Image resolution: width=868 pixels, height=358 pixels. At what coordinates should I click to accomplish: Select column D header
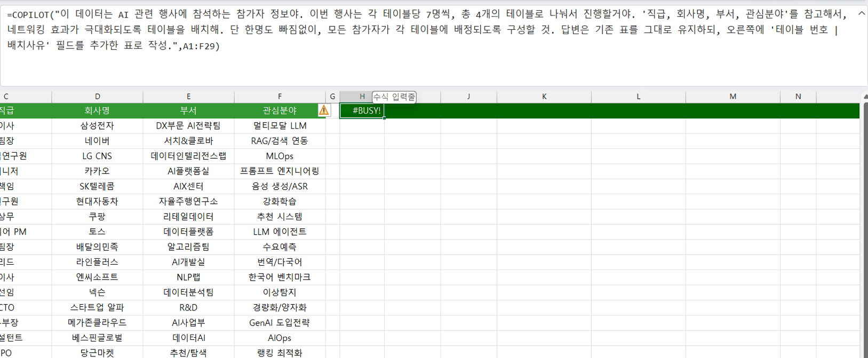coord(97,97)
